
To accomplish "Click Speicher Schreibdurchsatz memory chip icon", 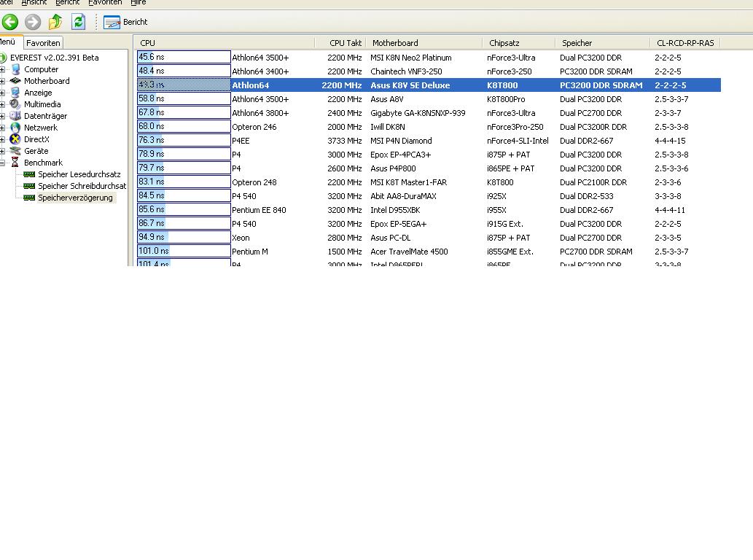I will tap(29, 185).
